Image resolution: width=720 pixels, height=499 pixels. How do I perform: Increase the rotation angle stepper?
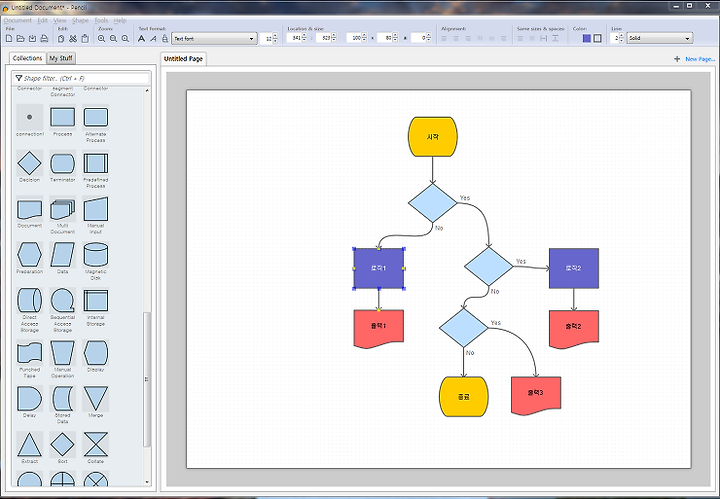coord(428,35)
